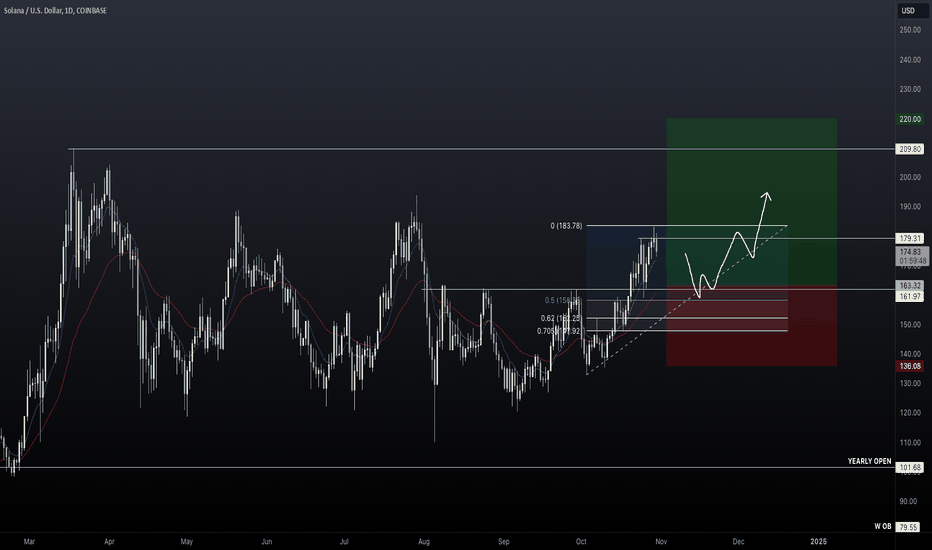The height and width of the screenshot is (550, 932).
Task: Click 130.00 on the price axis
Action: click(910, 384)
